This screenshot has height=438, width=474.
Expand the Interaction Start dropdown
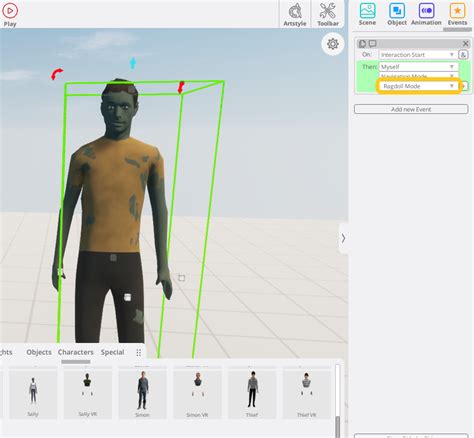coord(418,55)
